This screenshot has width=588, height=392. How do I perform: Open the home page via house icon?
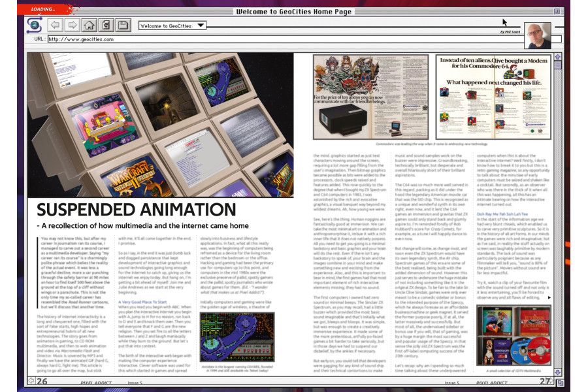click(89, 25)
